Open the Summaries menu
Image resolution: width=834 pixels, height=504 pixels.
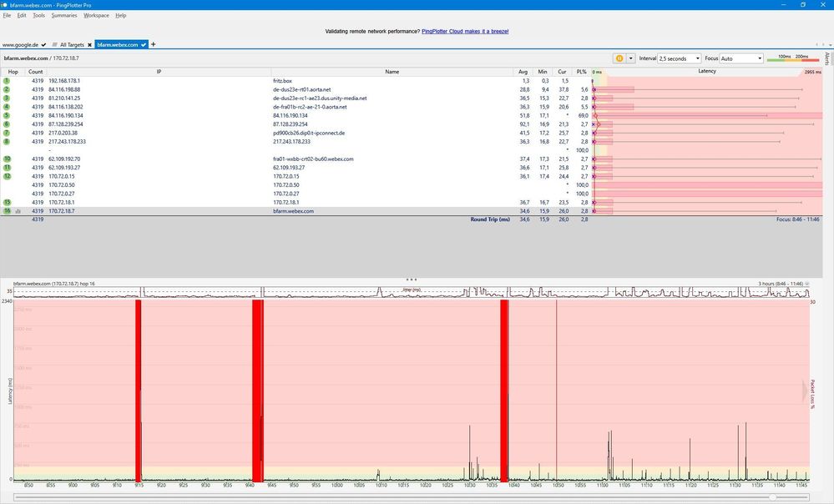[x=64, y=15]
